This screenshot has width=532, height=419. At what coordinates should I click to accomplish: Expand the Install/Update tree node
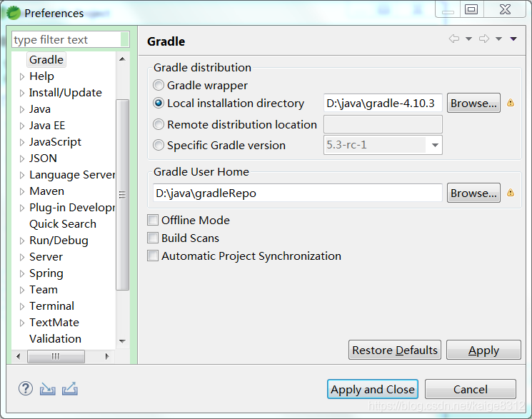(22, 93)
